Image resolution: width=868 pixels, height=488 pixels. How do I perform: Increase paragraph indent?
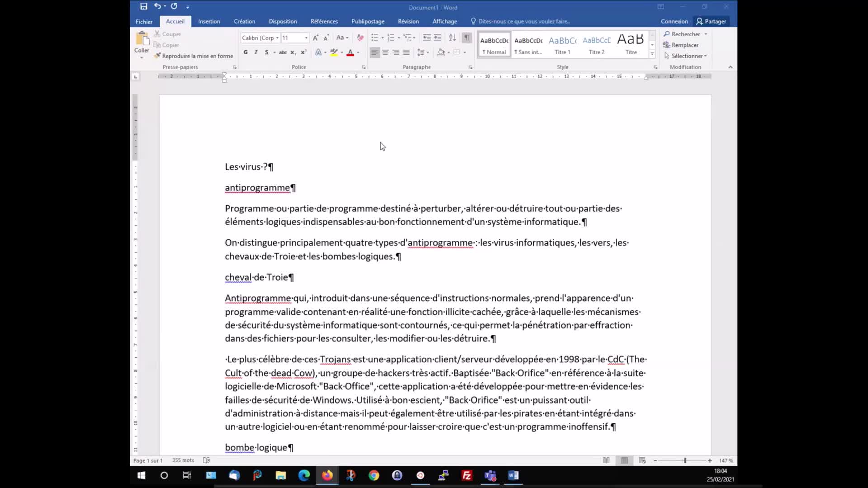(x=438, y=38)
